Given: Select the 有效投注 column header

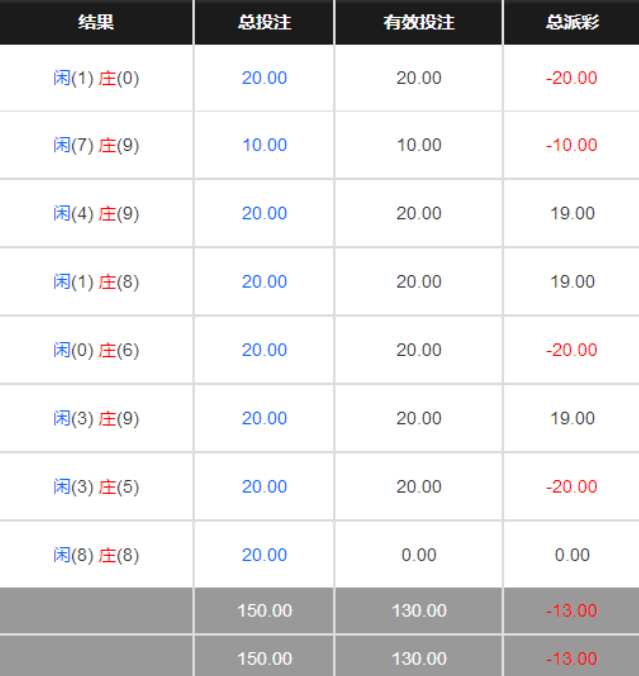Looking at the screenshot, I should coord(418,22).
